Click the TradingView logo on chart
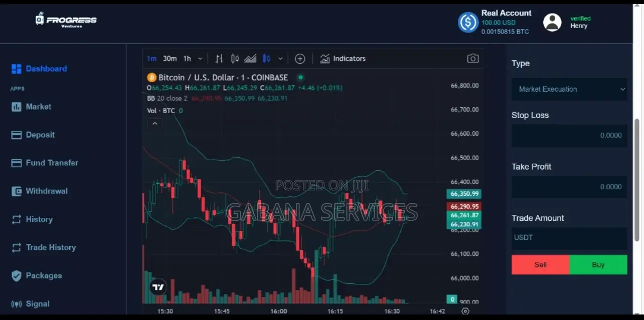 click(x=158, y=287)
